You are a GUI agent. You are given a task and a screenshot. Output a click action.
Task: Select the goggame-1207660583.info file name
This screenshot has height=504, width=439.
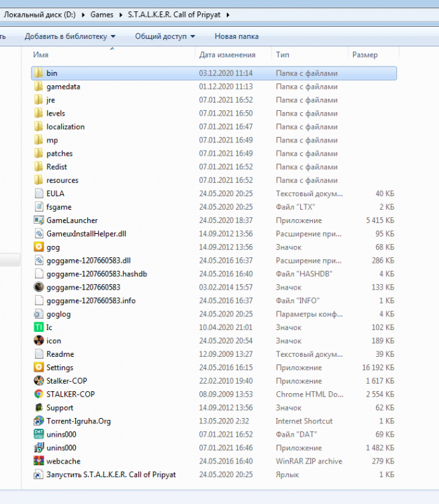tap(91, 301)
